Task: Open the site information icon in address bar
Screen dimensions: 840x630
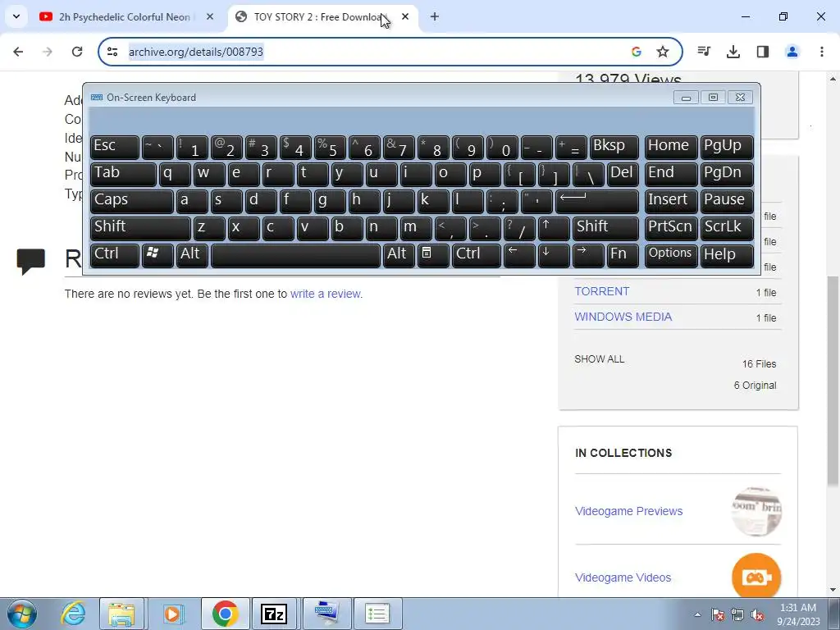Action: [112, 52]
